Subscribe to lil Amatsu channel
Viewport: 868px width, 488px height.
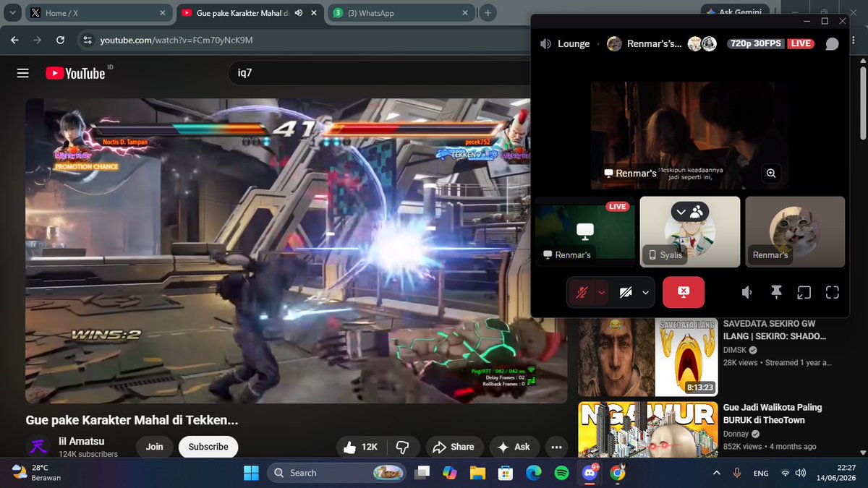[x=208, y=447]
